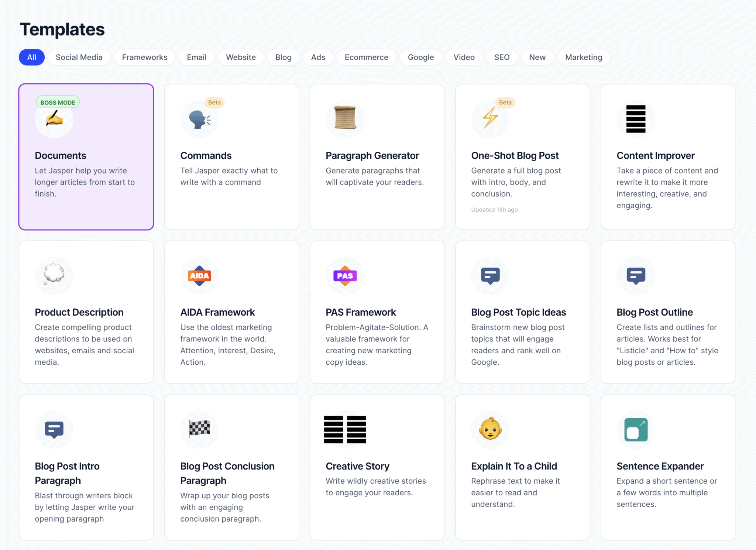Switch to the Social Media filter
Screen dimensions: 756x550
[79, 57]
